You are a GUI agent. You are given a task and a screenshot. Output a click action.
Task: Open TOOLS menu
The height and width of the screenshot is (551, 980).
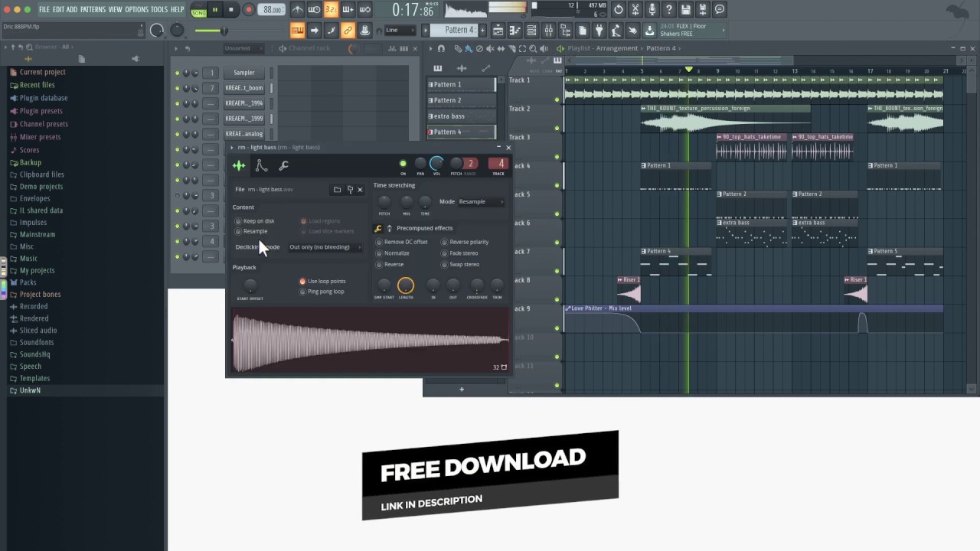pyautogui.click(x=159, y=10)
